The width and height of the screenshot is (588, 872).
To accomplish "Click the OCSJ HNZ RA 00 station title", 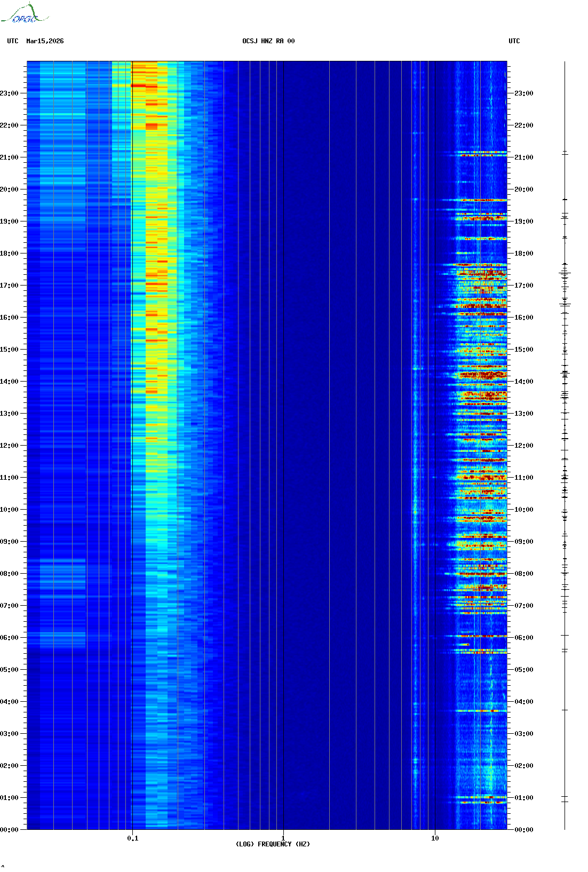I will coord(268,41).
